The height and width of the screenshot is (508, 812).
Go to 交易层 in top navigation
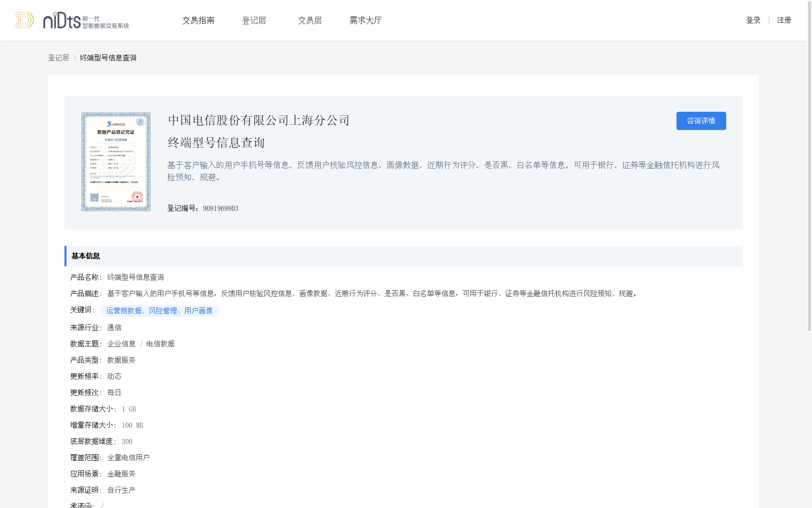tap(310, 20)
